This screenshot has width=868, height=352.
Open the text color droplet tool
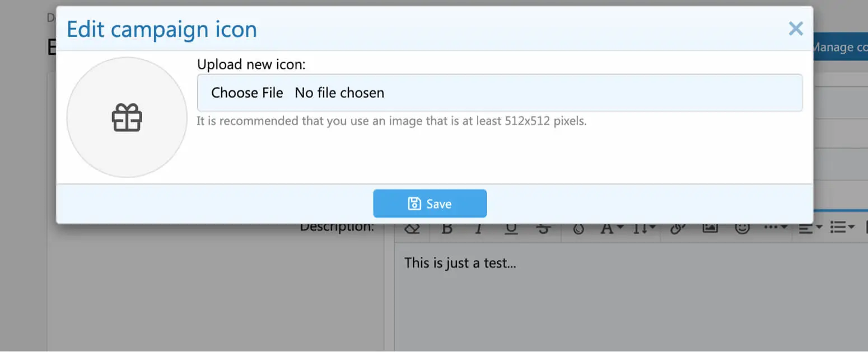pos(578,228)
